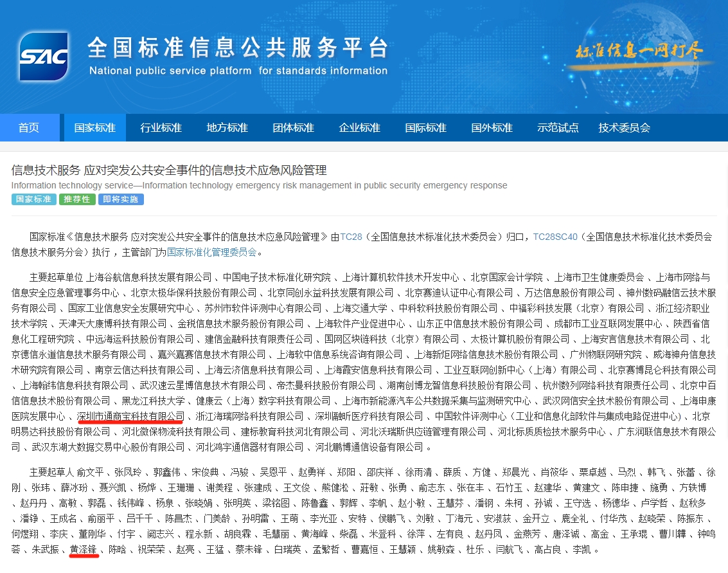
Task: Open the 技术委员会 menu item
Action: (624, 128)
